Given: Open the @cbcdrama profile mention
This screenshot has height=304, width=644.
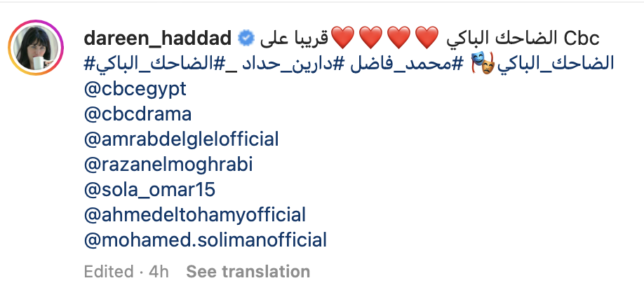Looking at the screenshot, I should [137, 114].
